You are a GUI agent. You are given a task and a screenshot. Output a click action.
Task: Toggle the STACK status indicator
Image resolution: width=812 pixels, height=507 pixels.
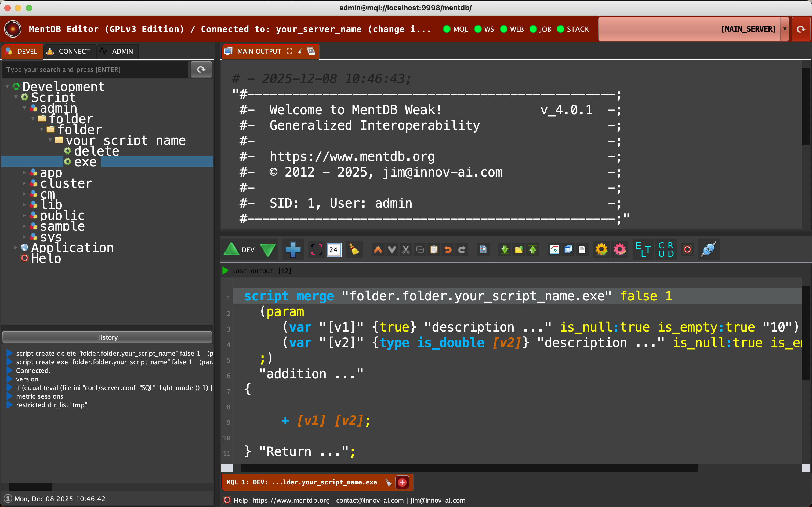point(560,29)
